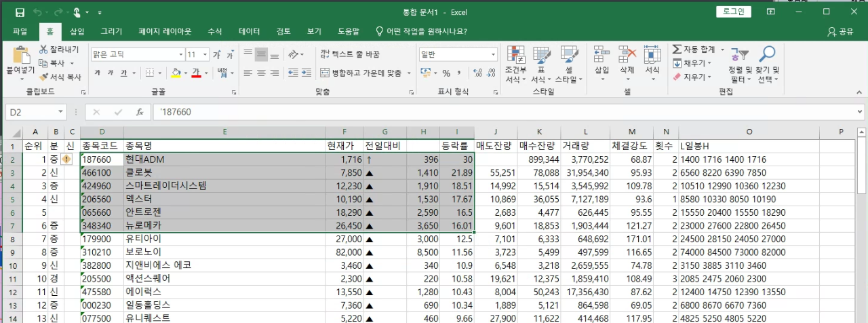Open Find & Select (찾기 및 선택)

click(x=767, y=64)
